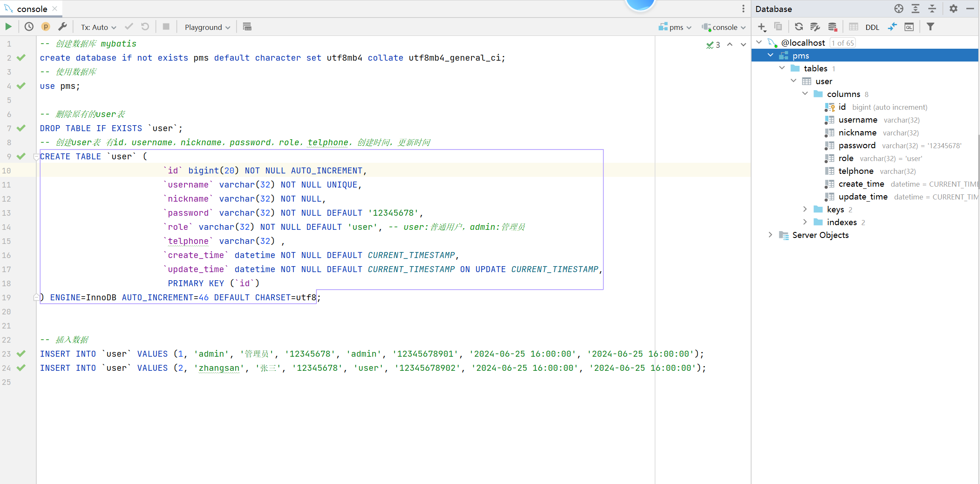Expand the keys folder
980x484 pixels.
pyautogui.click(x=805, y=209)
